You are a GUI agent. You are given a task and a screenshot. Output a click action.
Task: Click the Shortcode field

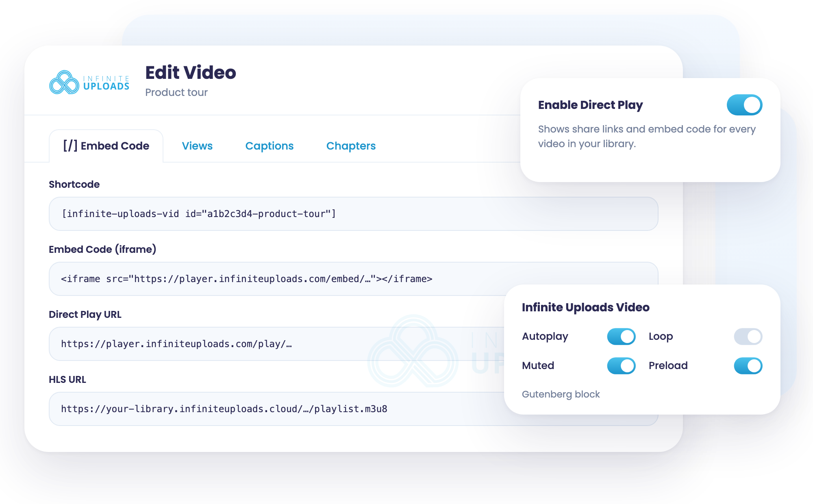353,214
